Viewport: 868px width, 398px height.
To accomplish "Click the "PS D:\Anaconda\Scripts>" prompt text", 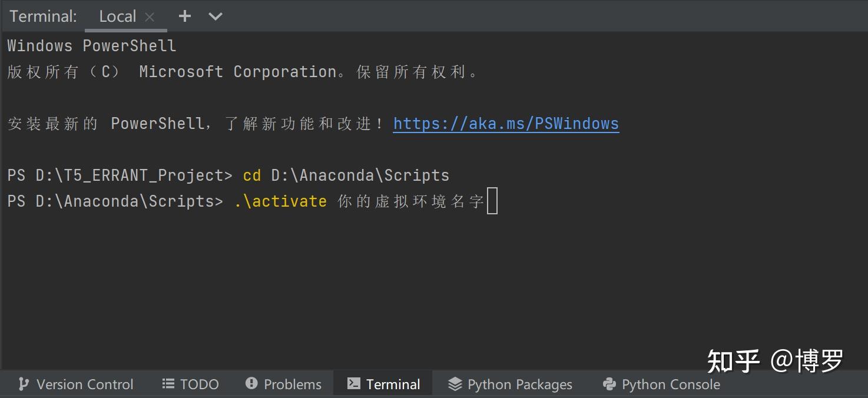I will (115, 201).
